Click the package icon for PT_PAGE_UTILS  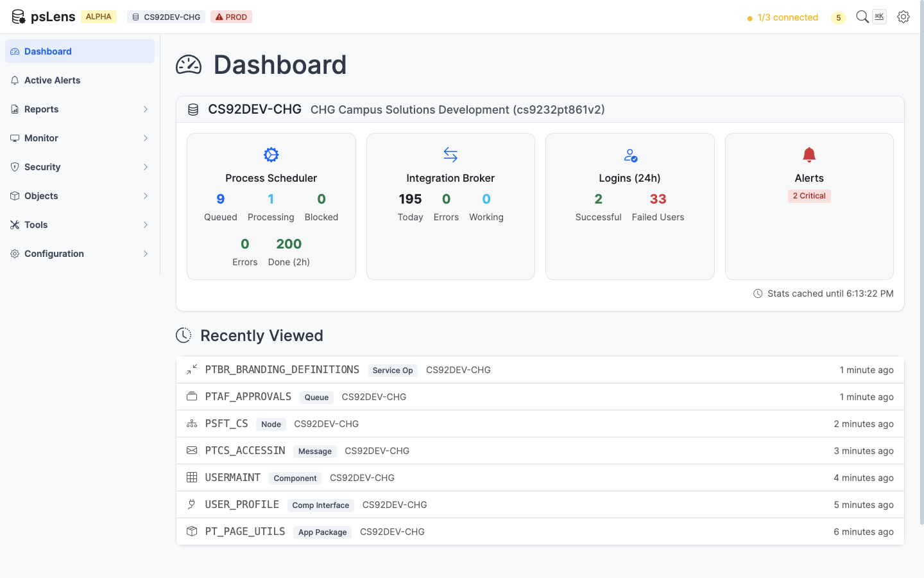coord(192,532)
